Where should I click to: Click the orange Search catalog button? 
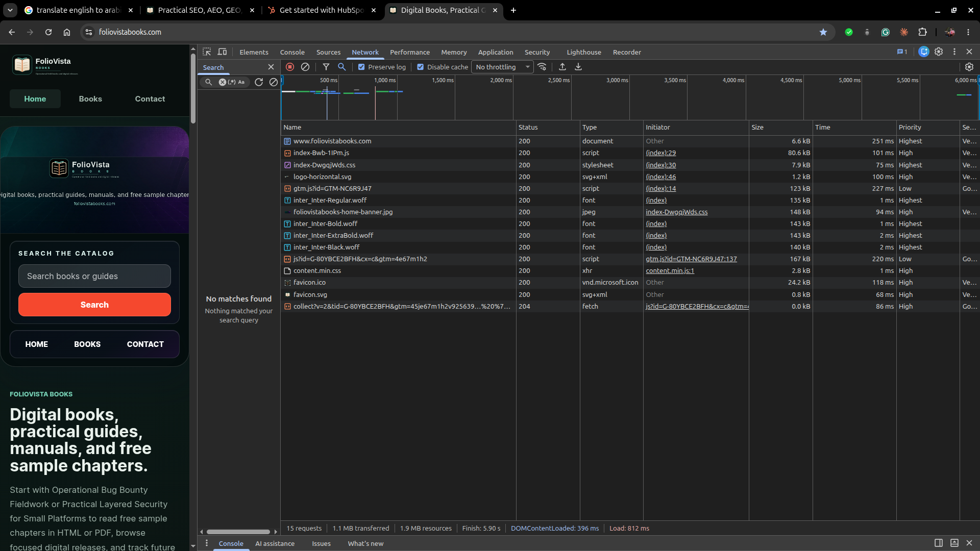pos(95,305)
